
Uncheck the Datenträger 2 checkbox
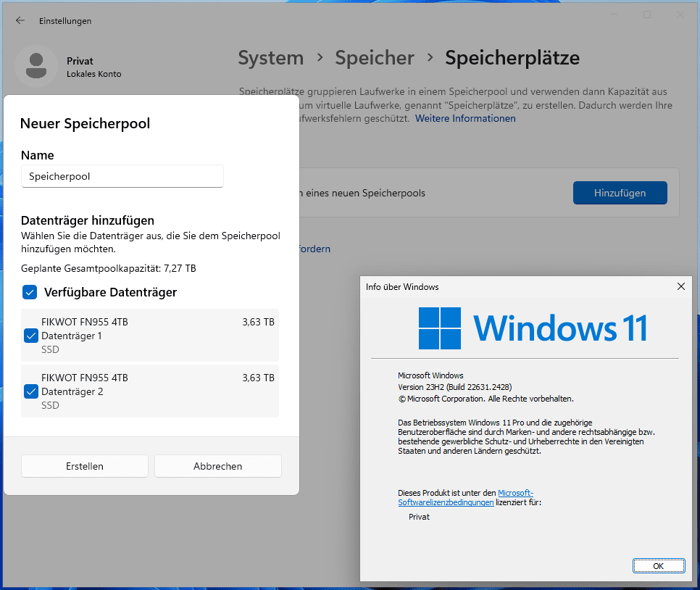tap(31, 391)
